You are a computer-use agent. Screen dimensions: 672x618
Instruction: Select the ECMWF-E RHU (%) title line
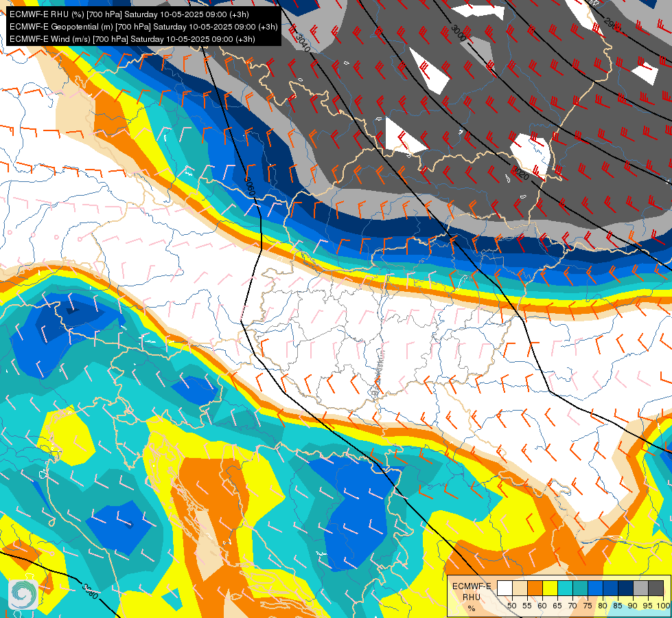tap(129, 14)
